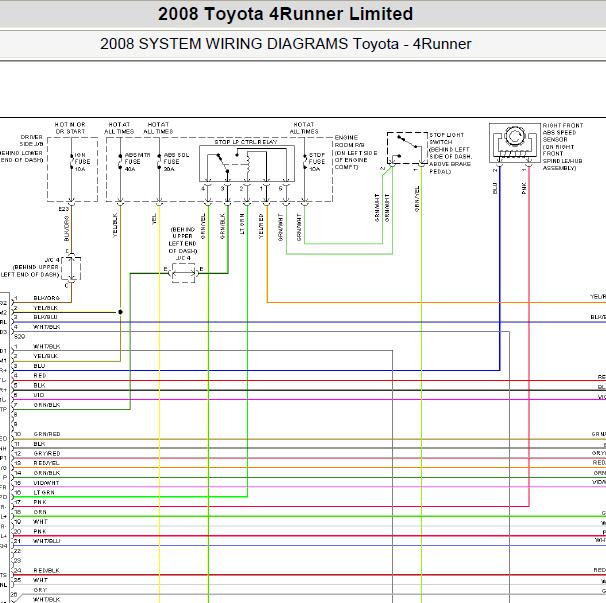Select the Right Front ABS Speed Sensor symbol

pyautogui.click(x=514, y=143)
